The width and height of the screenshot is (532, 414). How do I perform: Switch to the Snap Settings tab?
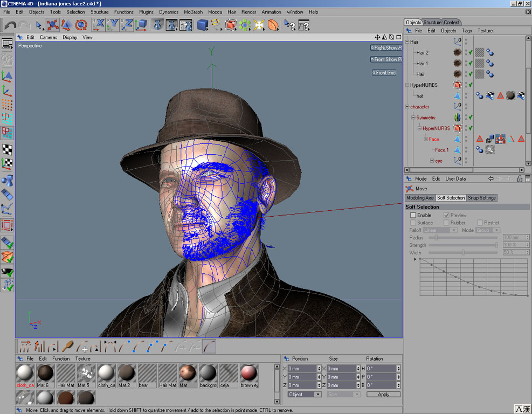coord(482,198)
